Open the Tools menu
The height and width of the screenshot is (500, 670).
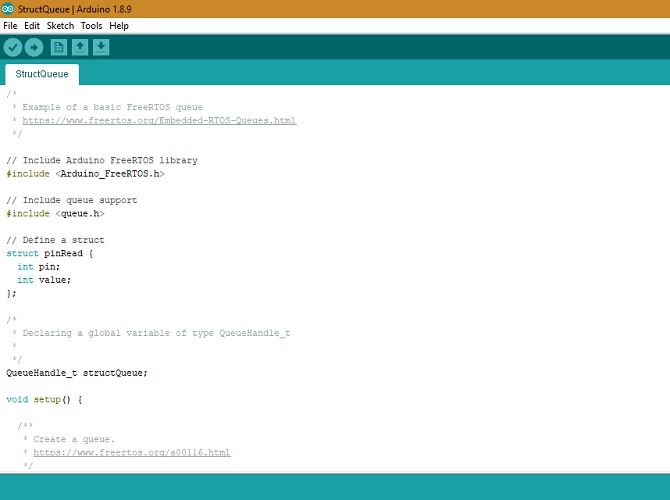[91, 26]
